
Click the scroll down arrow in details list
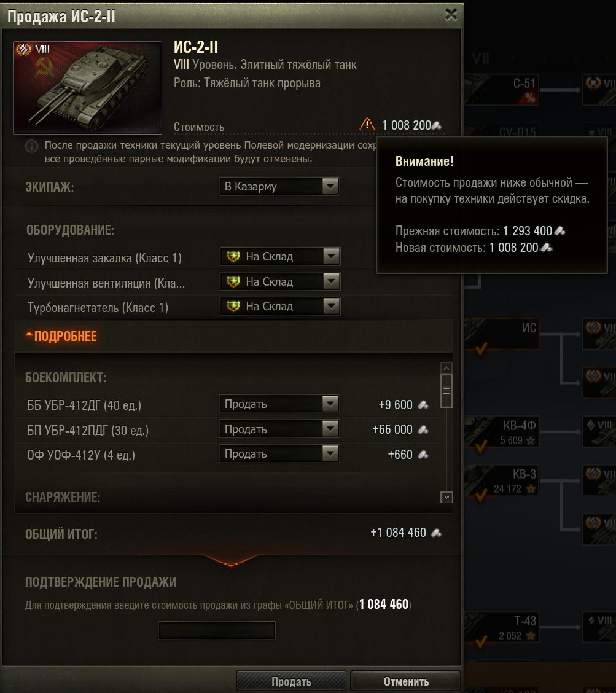446,498
